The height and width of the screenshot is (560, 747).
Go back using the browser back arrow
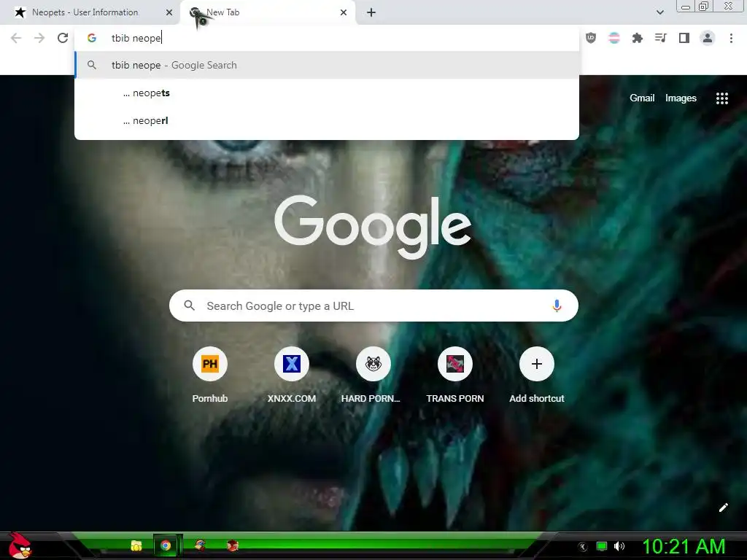[x=16, y=38]
